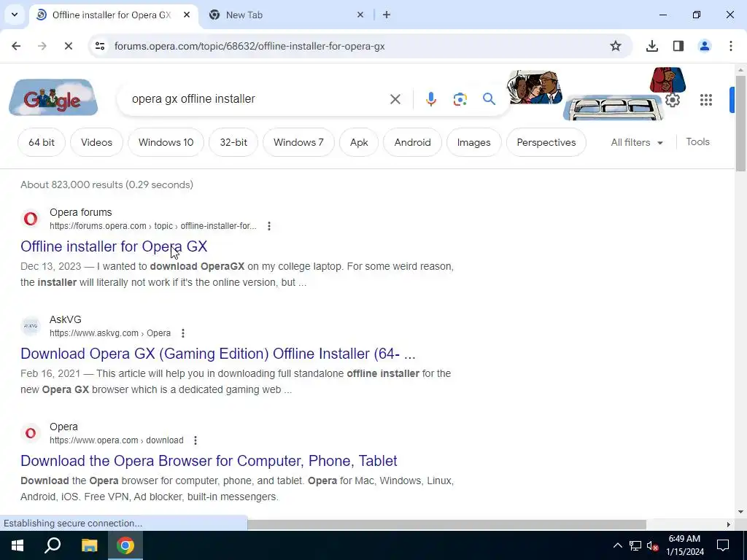Select the 32-bit filter chip

[x=233, y=142]
